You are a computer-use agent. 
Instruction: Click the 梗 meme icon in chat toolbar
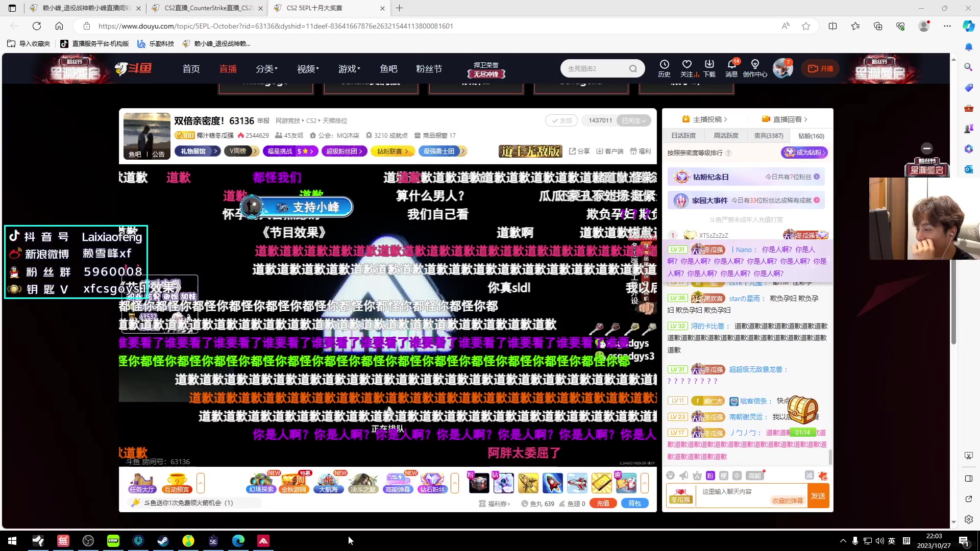coord(724,475)
